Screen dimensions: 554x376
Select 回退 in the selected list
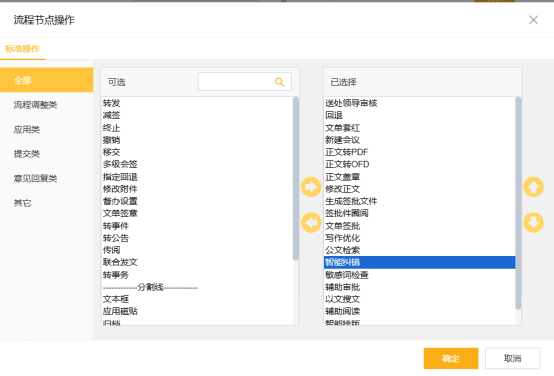pos(419,115)
